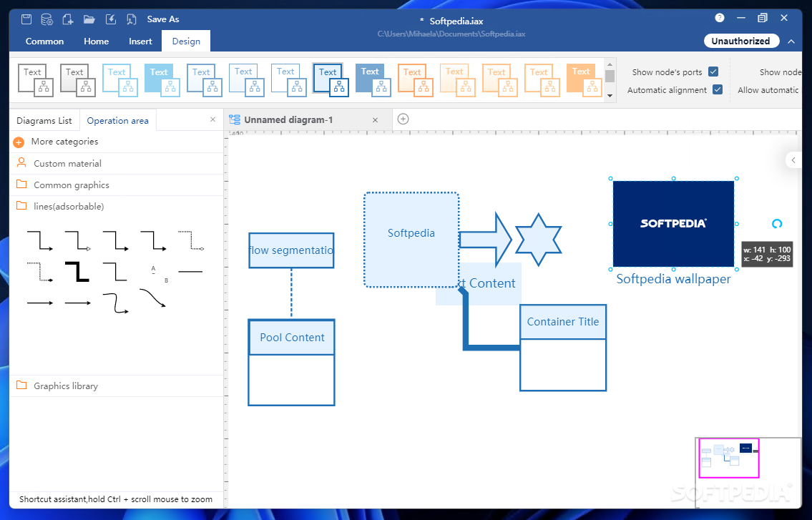Apply the solid orange filled theme style
812x520 pixels.
pos(584,80)
